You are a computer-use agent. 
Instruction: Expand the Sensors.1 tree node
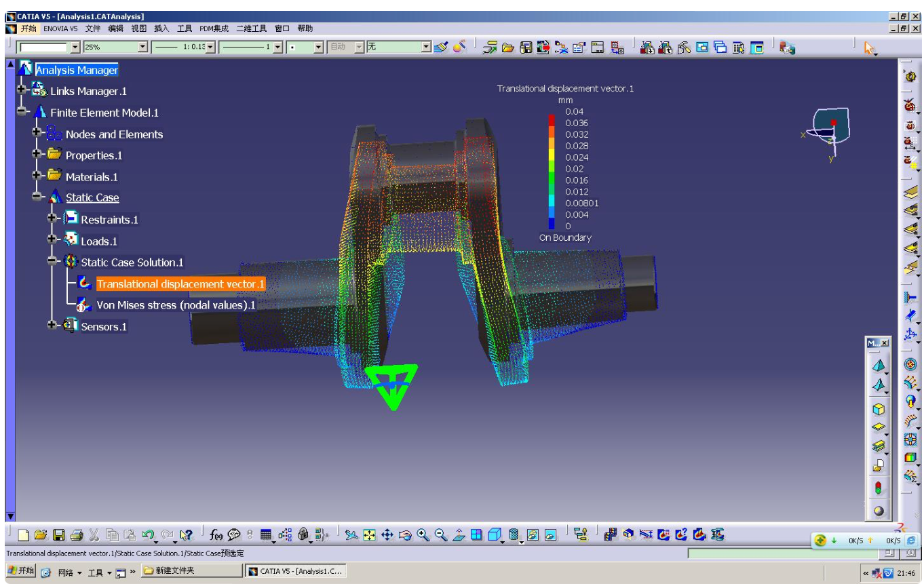(53, 326)
